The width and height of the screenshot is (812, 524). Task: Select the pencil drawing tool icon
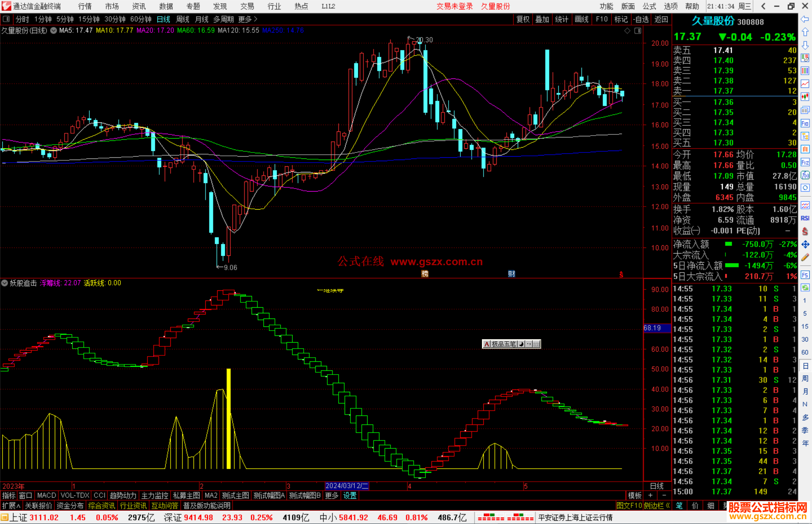[805, 257]
